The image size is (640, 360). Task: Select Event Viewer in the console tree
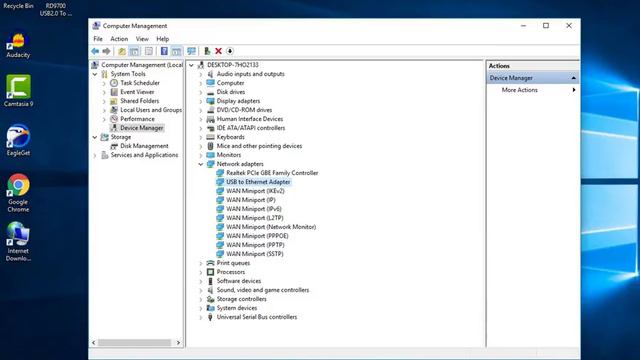pos(137,92)
